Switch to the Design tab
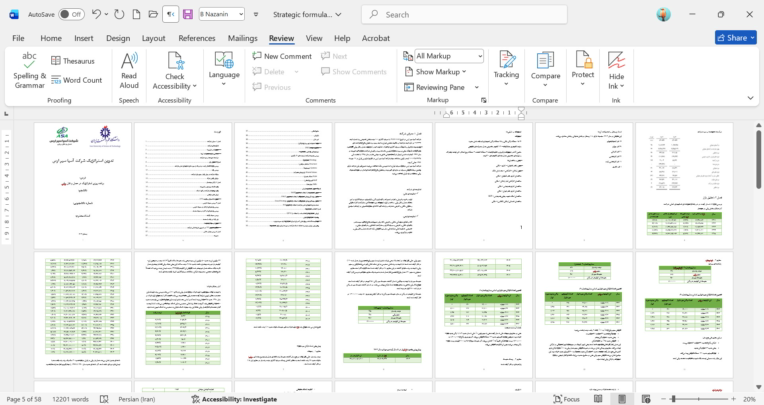 [118, 38]
